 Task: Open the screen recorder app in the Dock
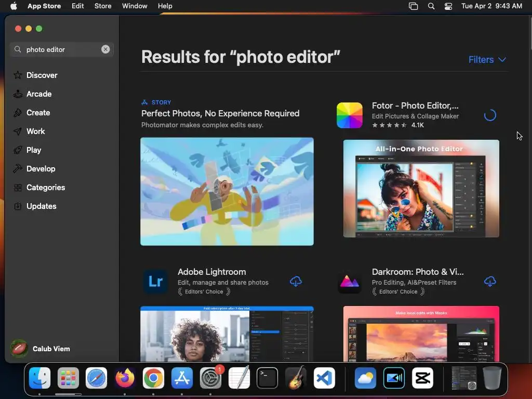point(394,378)
